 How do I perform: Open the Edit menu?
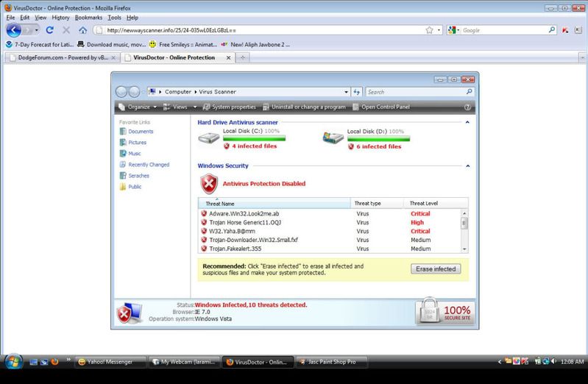click(25, 17)
